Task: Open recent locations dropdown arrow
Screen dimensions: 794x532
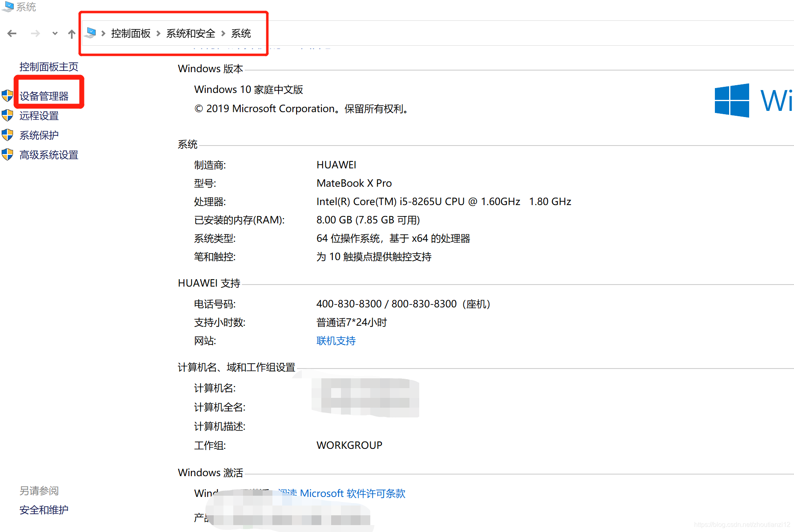Action: pyautogui.click(x=55, y=33)
